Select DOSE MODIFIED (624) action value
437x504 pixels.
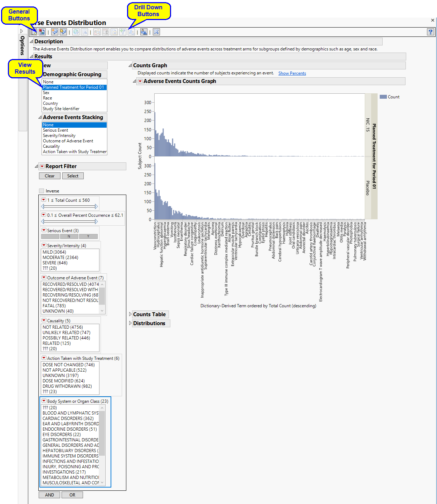[70, 381]
